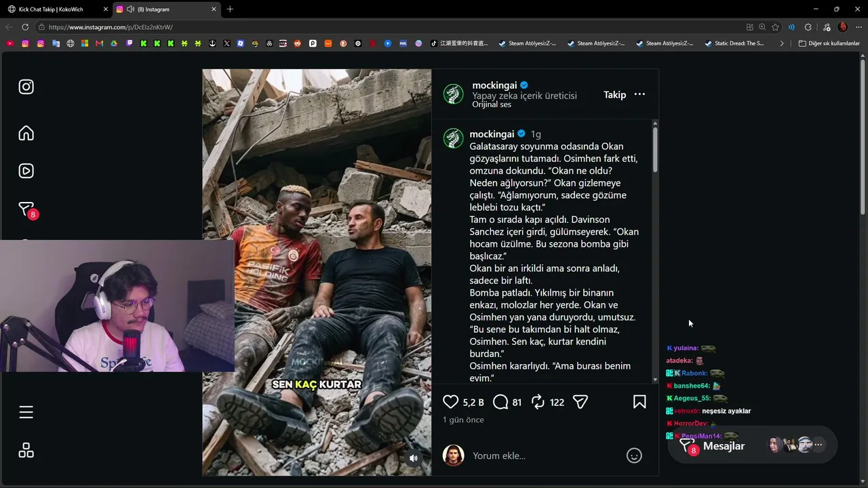This screenshot has width=868, height=488.
Task: Open the Google Drive bookmark
Action: pos(114,43)
